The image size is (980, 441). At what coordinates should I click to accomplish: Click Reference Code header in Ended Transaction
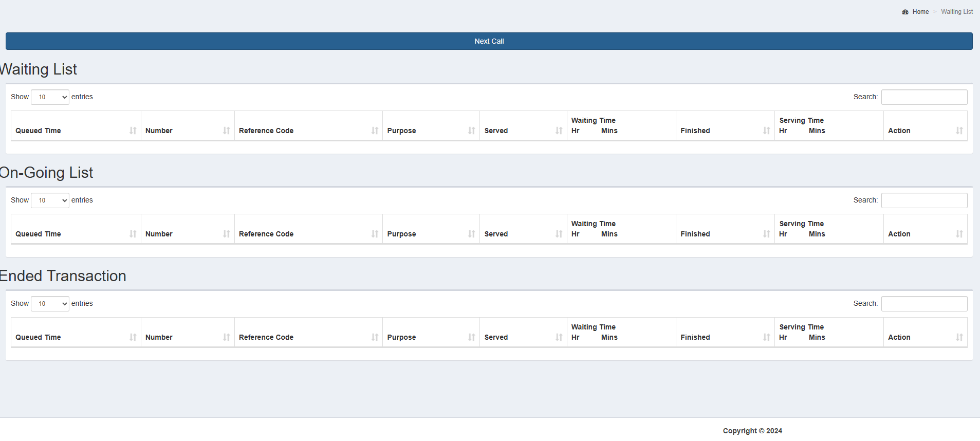tap(266, 337)
